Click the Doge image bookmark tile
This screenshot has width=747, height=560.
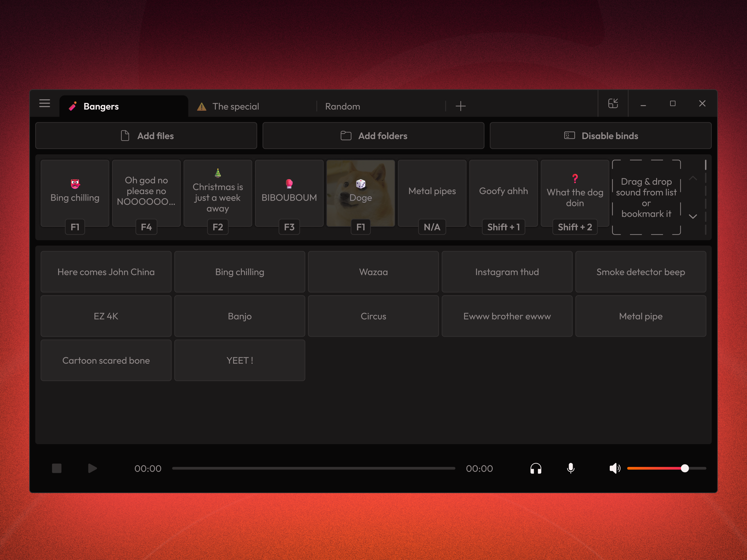point(360,193)
